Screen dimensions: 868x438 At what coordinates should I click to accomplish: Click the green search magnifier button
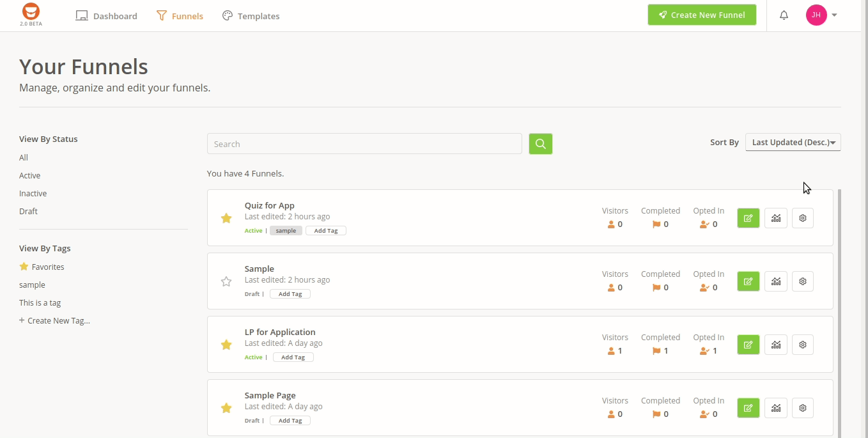541,144
